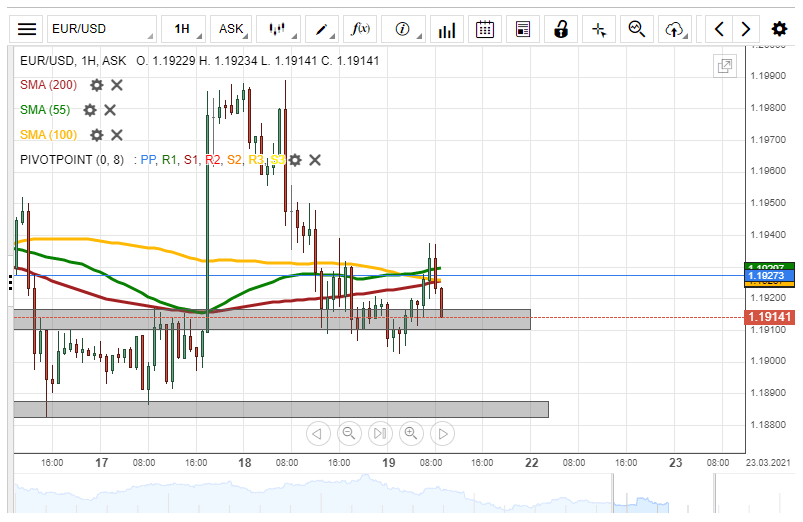Remove the SMA (200) indicator

tap(117, 85)
